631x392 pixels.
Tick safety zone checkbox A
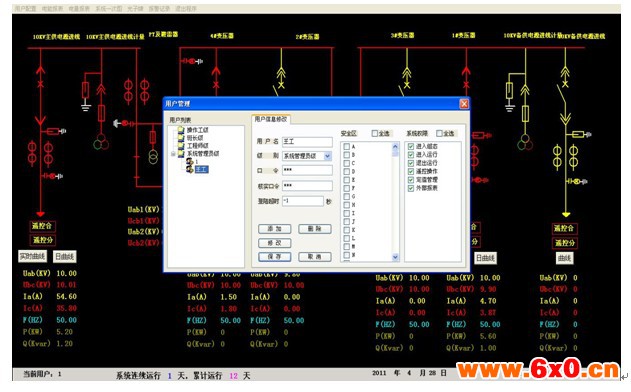pyautogui.click(x=346, y=146)
